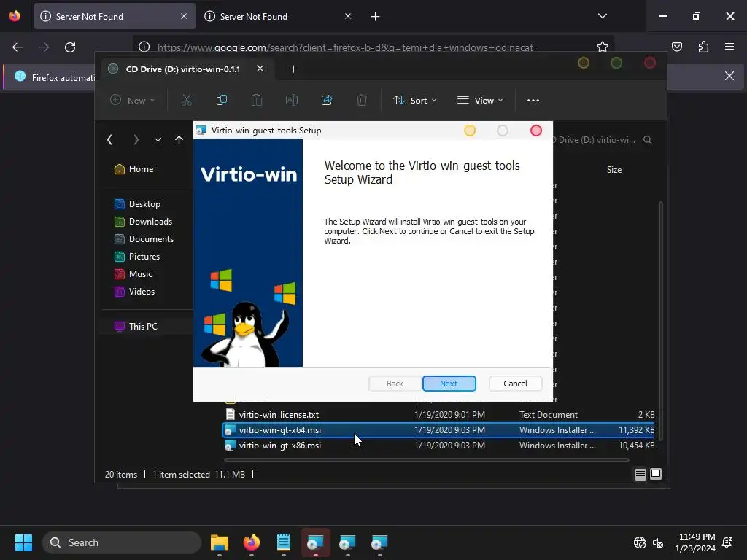The width and height of the screenshot is (747, 560).
Task: List all Firefox tabs dropdown arrow
Action: point(602,16)
